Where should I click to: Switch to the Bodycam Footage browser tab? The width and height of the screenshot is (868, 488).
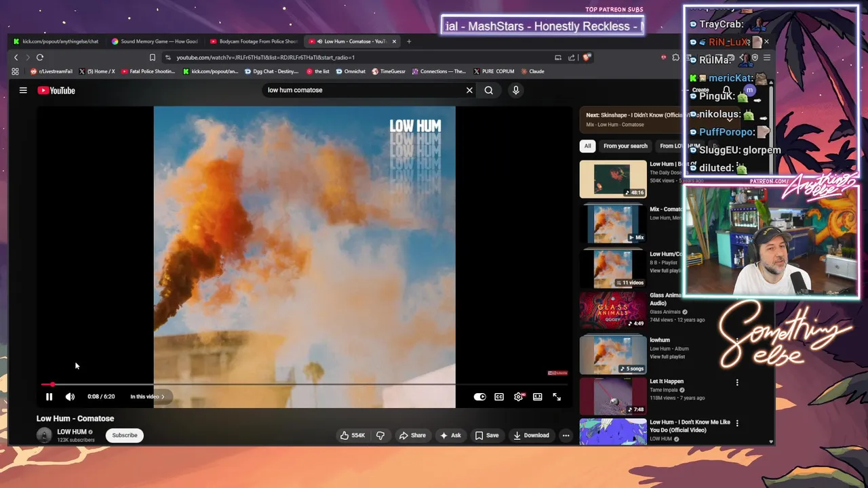coord(254,41)
